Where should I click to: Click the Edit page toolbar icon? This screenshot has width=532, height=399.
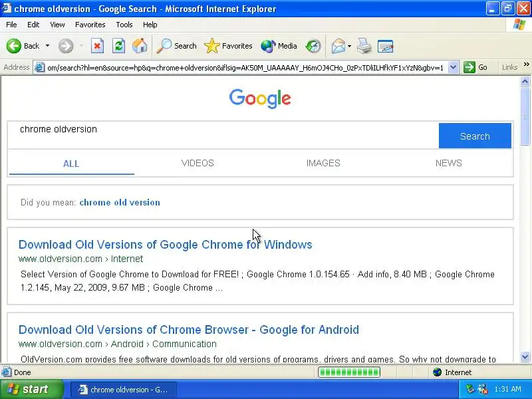click(x=386, y=46)
